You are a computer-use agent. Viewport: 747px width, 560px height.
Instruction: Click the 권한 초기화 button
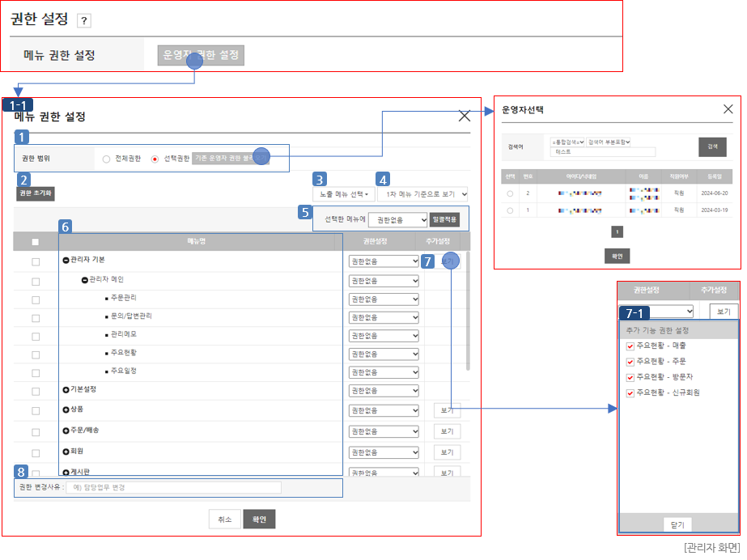point(35,194)
